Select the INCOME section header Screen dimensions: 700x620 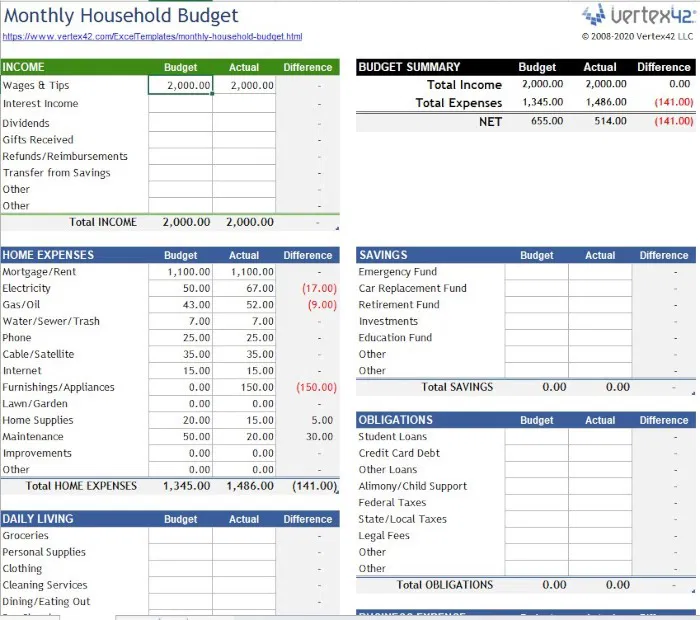click(170, 67)
